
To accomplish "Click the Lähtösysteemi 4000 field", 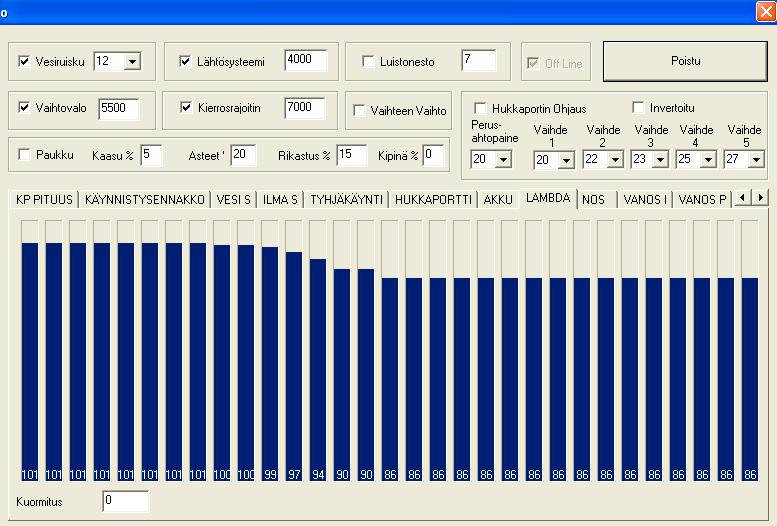I will [306, 60].
